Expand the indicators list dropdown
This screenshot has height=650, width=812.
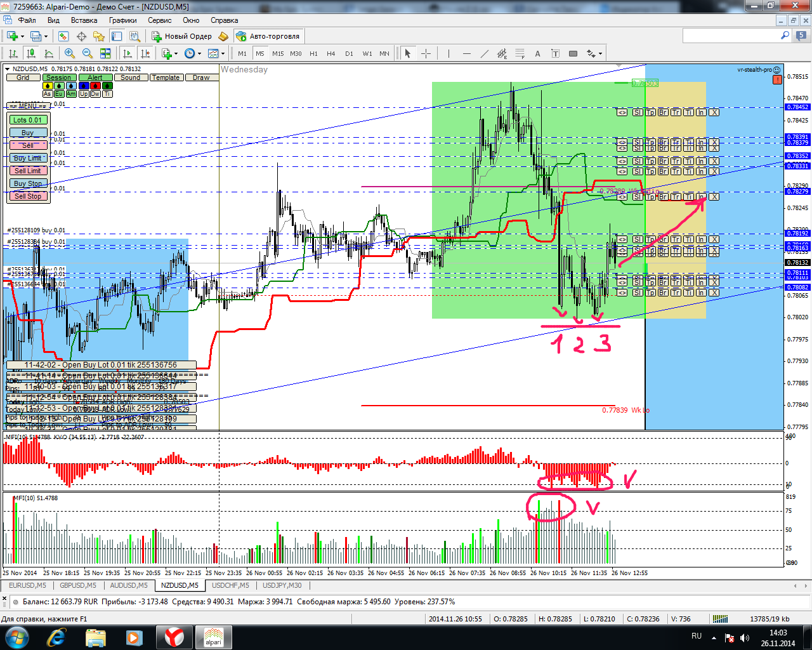pyautogui.click(x=176, y=53)
